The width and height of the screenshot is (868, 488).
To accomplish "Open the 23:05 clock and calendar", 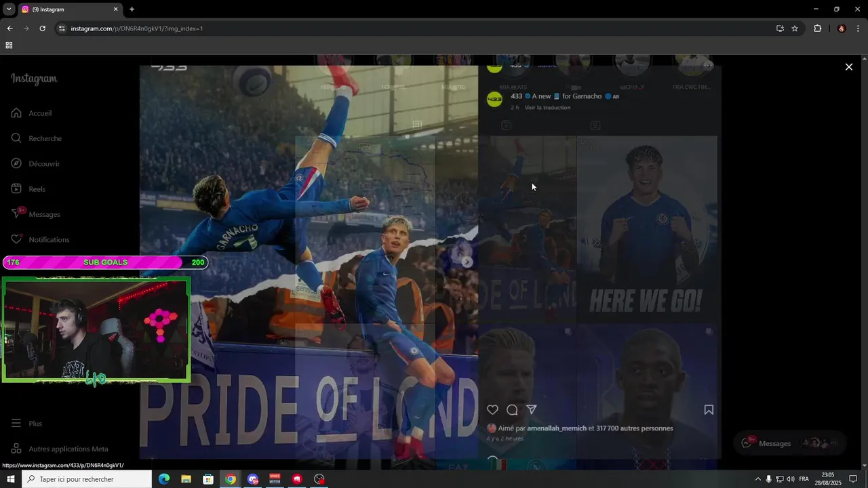I will (828, 479).
